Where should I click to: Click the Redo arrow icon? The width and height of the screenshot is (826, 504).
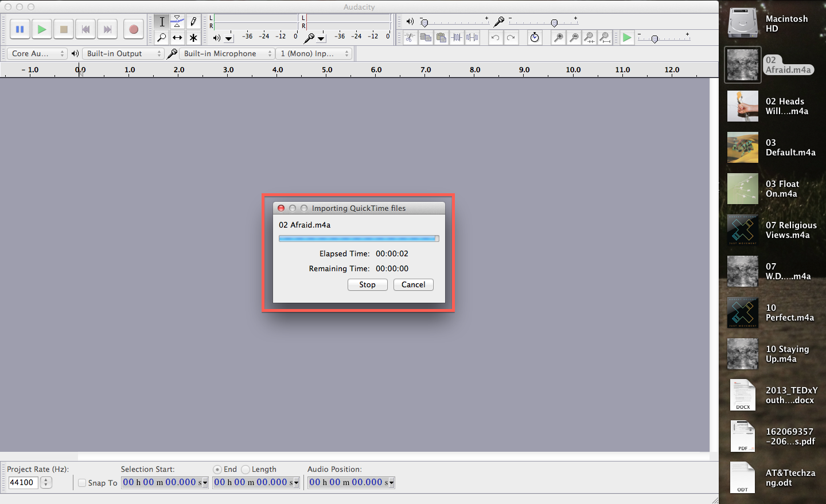click(511, 38)
